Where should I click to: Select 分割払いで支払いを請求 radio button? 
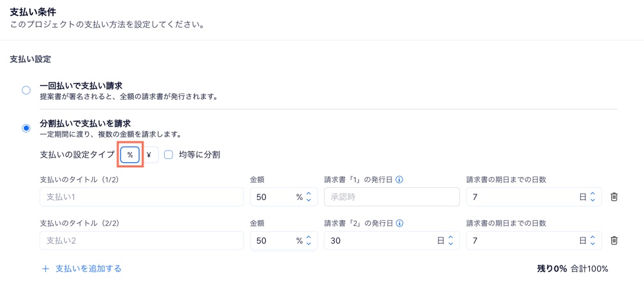[x=26, y=128]
